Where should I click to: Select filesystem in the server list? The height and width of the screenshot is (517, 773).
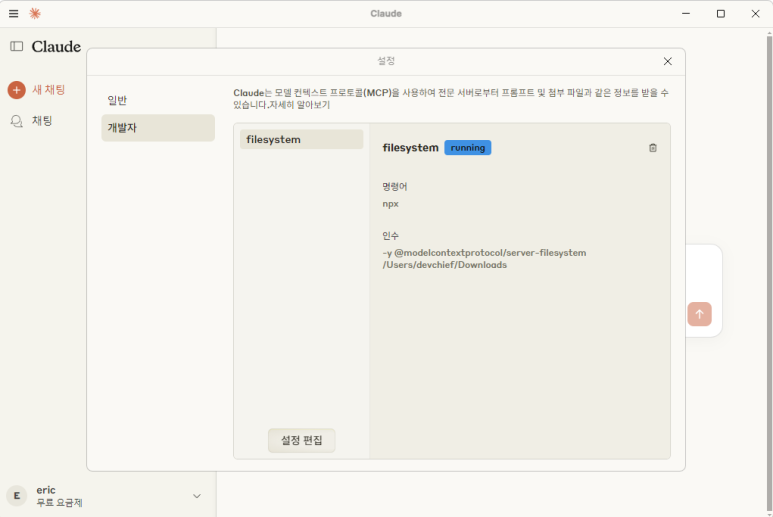[x=301, y=139]
